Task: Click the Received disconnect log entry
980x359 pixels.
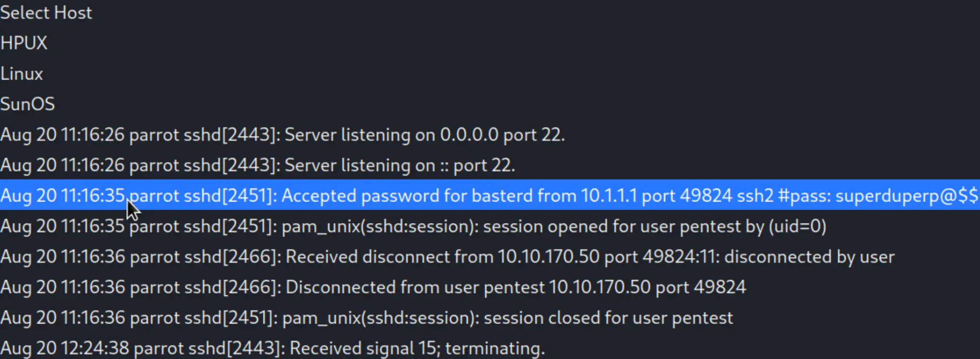Action: pos(447,257)
